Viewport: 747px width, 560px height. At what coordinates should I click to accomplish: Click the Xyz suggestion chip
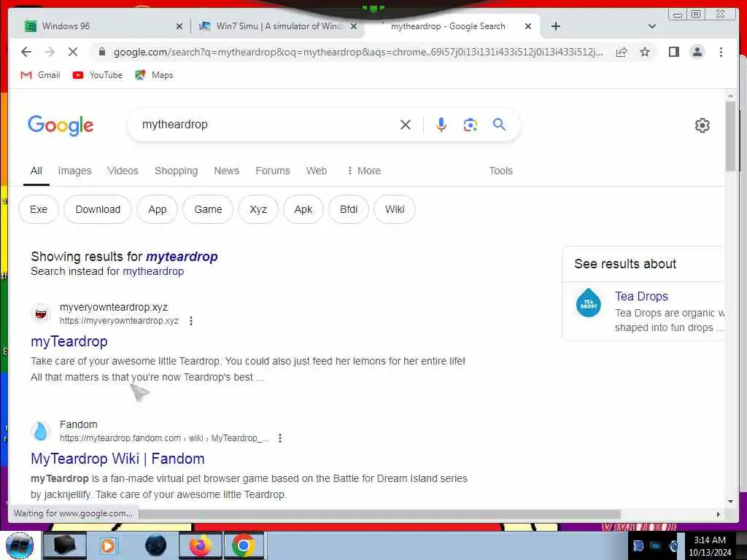pos(258,209)
